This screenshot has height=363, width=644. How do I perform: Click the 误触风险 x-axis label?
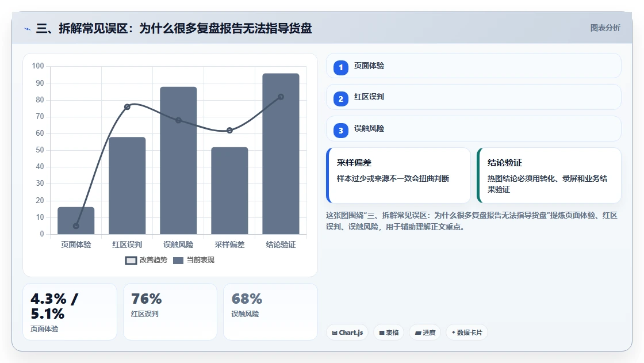pyautogui.click(x=178, y=244)
